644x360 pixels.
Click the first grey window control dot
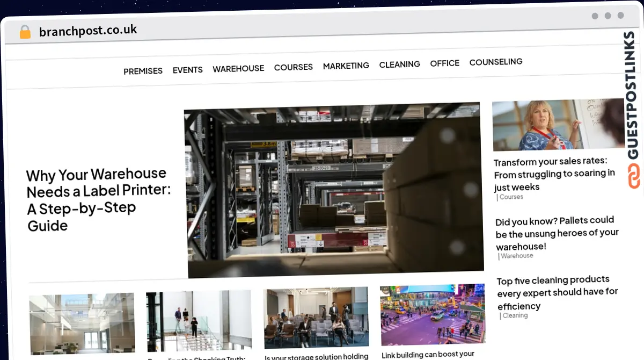click(x=595, y=16)
